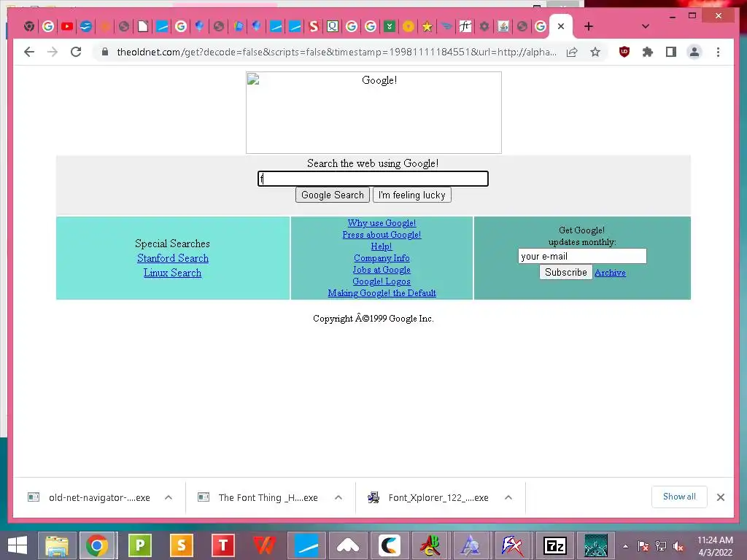The image size is (747, 560).
Task: Open the Stanford Search link
Action: pos(172,258)
